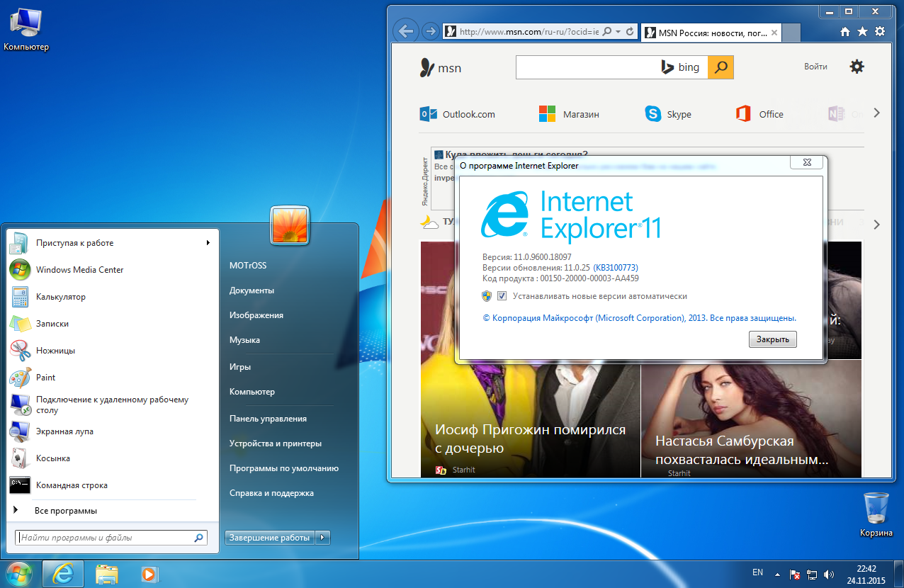Image resolution: width=904 pixels, height=588 pixels.
Task: Open Skype from MSN services row
Action: [668, 114]
